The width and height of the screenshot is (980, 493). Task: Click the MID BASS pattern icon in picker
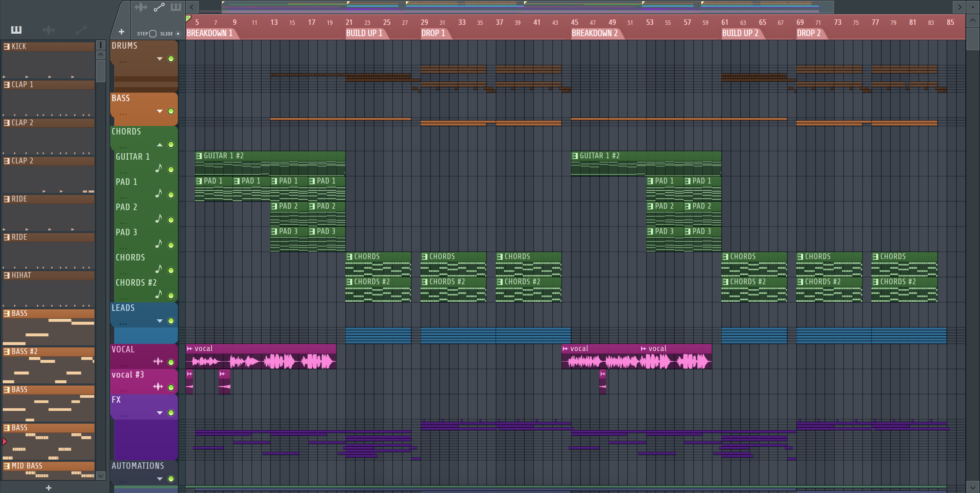point(6,466)
